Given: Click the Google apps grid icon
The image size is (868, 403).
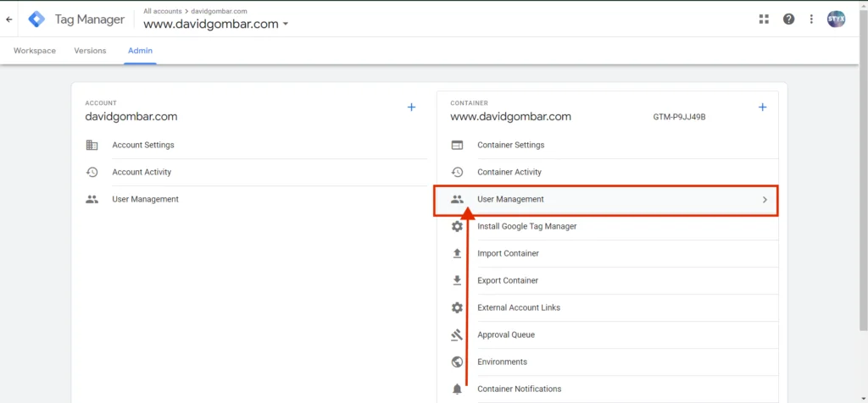Looking at the screenshot, I should coord(764,19).
